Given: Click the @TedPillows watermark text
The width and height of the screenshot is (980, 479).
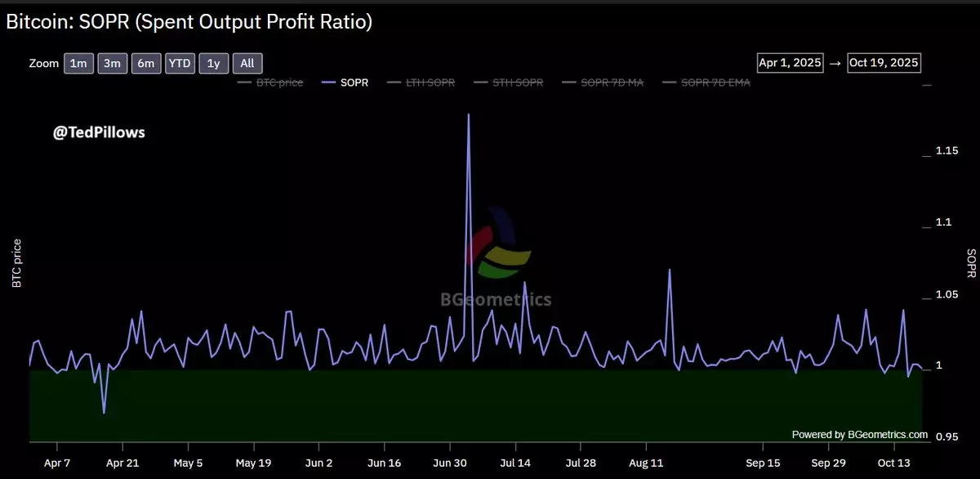Looking at the screenshot, I should (99, 132).
